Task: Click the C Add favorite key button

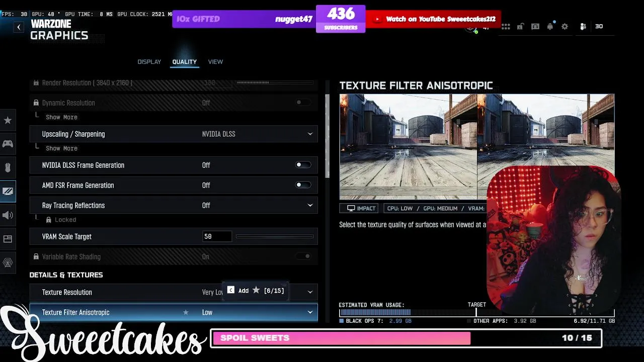Action: (x=231, y=290)
